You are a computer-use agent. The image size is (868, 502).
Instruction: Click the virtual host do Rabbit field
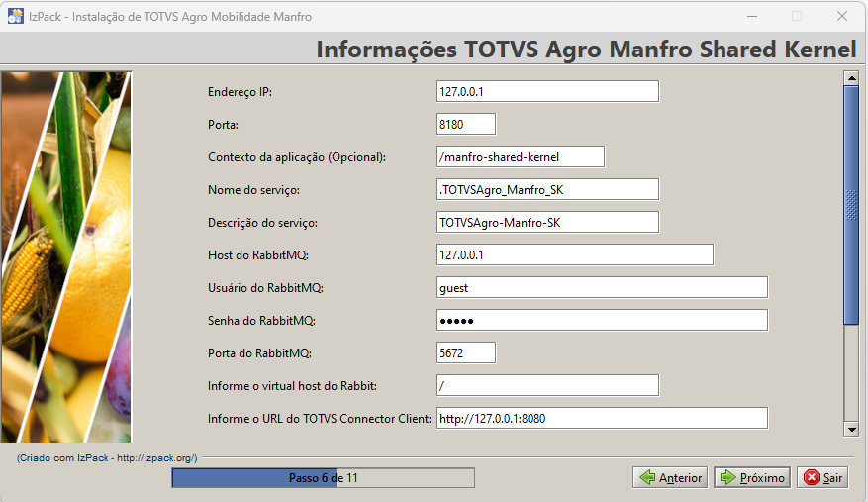pos(547,385)
